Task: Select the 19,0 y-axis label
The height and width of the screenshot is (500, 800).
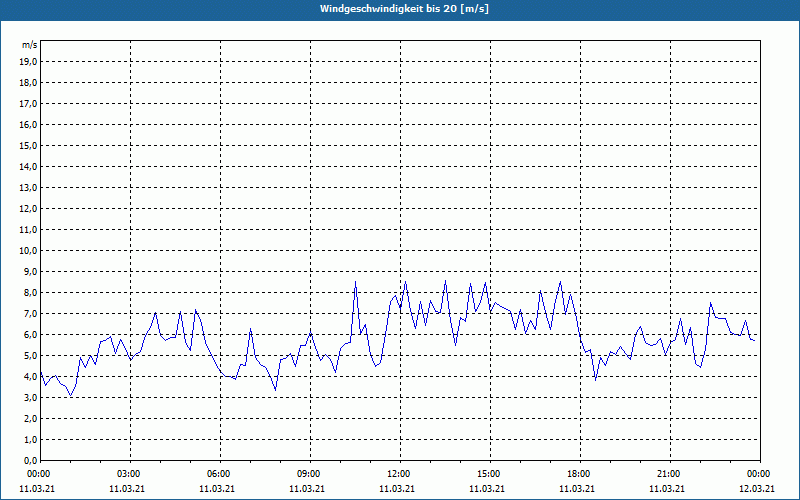Action: [29, 62]
